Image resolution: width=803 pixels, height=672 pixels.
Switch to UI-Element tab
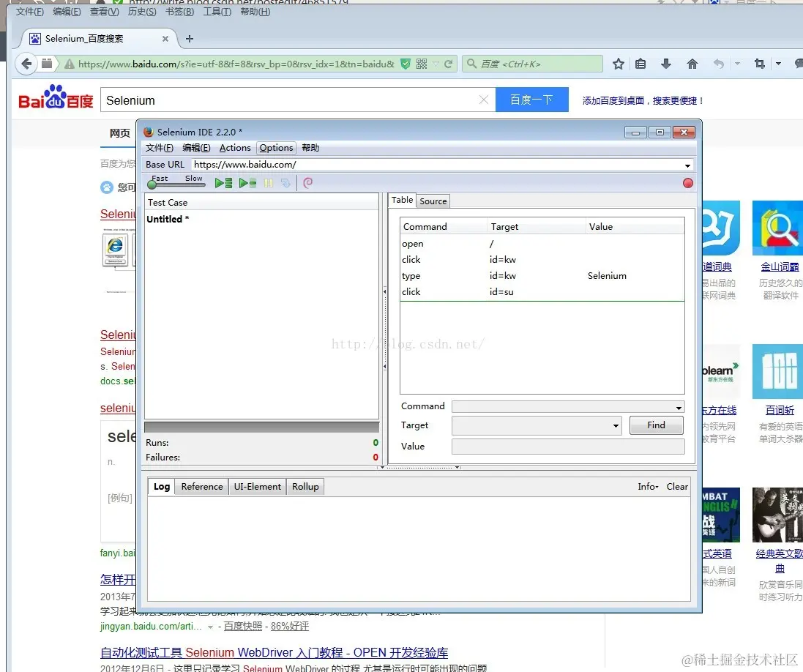pos(258,487)
